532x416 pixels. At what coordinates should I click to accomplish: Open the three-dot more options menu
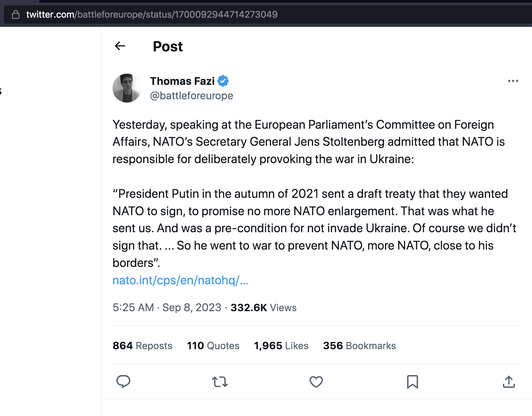click(513, 81)
